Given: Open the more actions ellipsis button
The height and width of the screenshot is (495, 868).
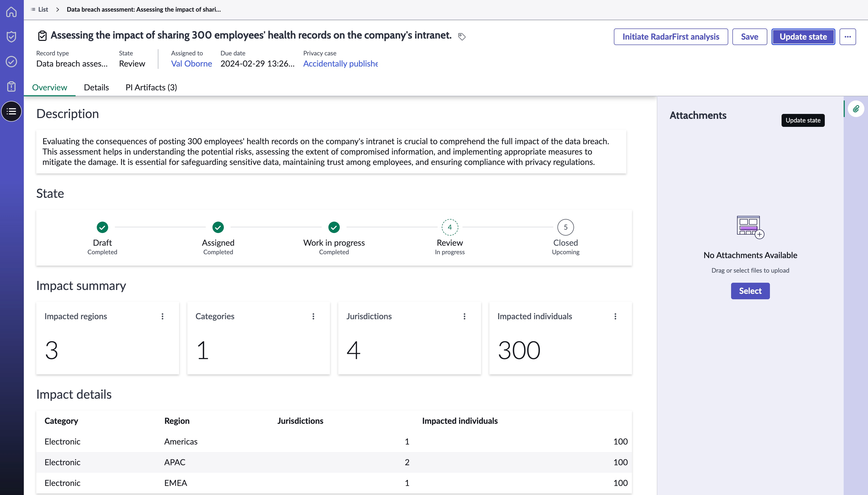Looking at the screenshot, I should click(848, 37).
